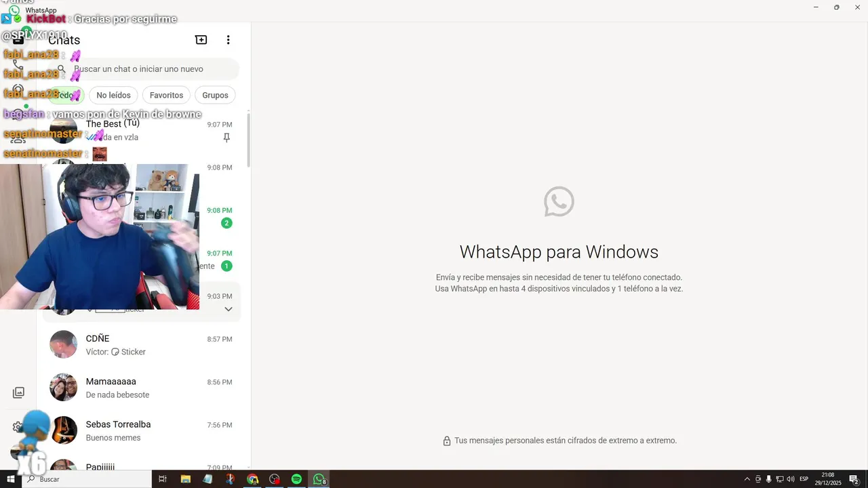This screenshot has width=868, height=488.
Task: Open Task View on the taskbar
Action: pos(163,479)
